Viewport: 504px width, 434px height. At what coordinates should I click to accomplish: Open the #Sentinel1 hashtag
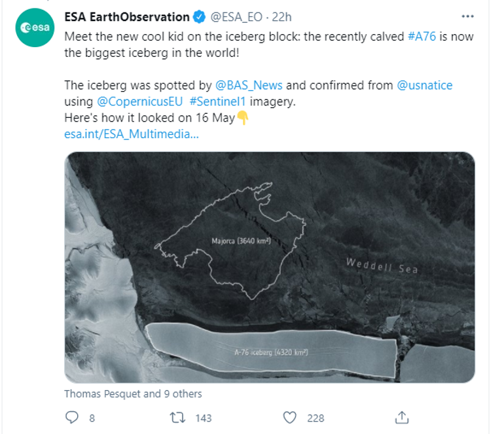pyautogui.click(x=217, y=101)
